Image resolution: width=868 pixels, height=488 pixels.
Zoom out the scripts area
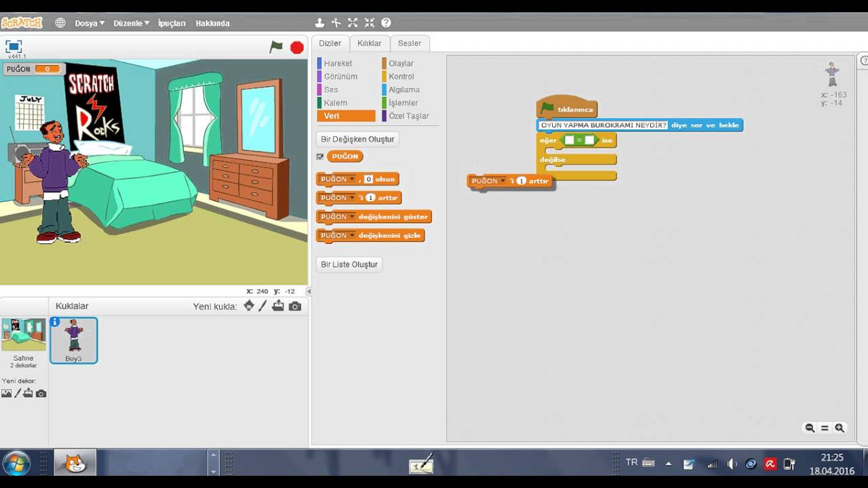point(810,428)
